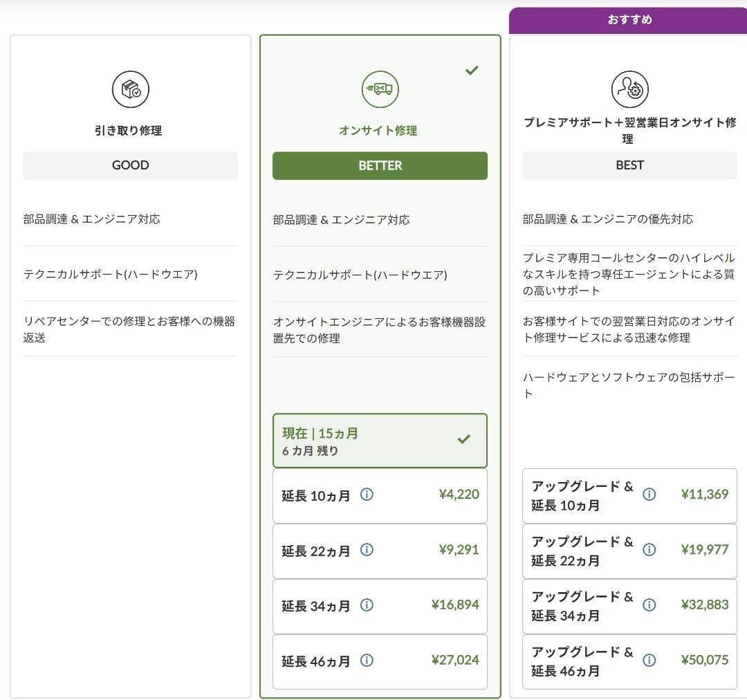Open info tooltip for アップグレード & 延長 10ヵ月
The width and height of the screenshot is (747, 700).
[x=649, y=495]
